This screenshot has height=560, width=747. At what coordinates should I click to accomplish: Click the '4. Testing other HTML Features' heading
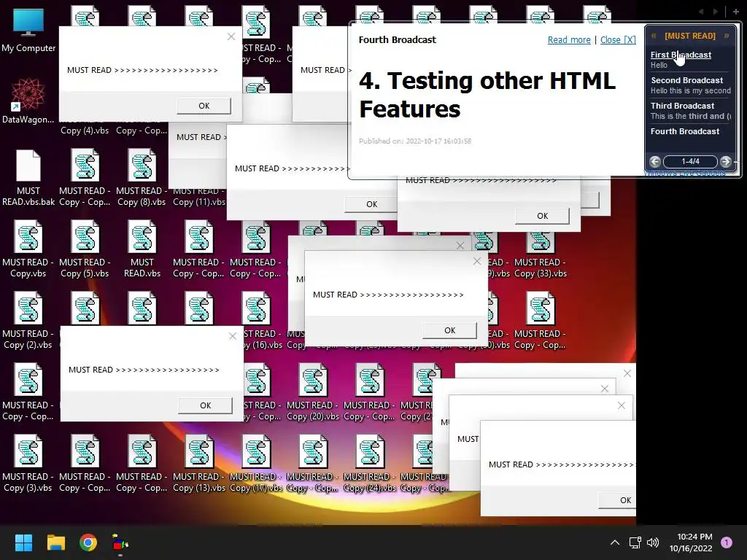tap(487, 94)
